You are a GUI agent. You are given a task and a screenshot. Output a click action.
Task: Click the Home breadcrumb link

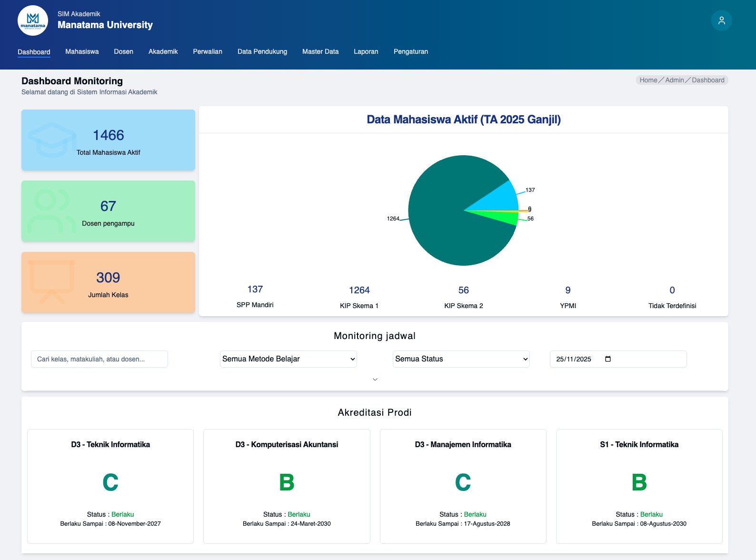click(648, 80)
